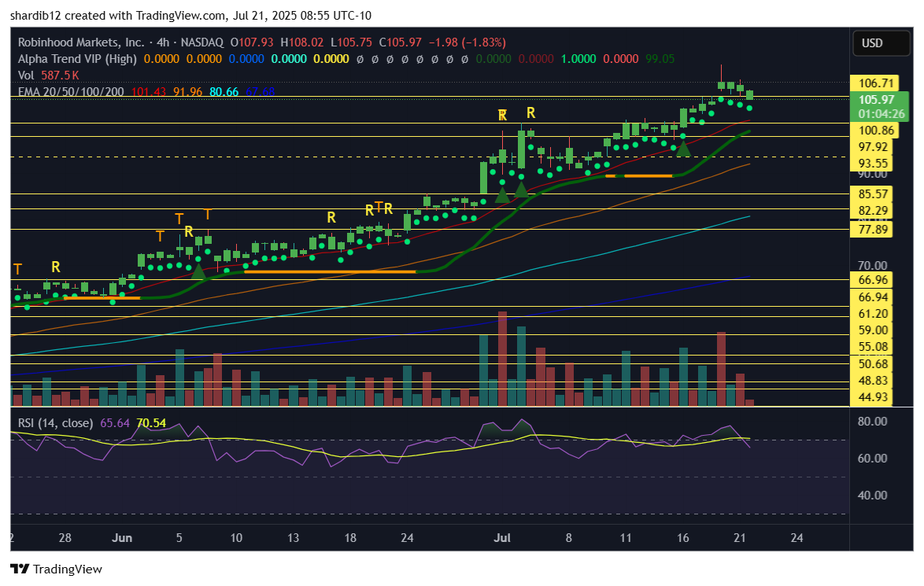The width and height of the screenshot is (924, 586).
Task: Click the 21 date on the time axis
Action: coord(740,538)
